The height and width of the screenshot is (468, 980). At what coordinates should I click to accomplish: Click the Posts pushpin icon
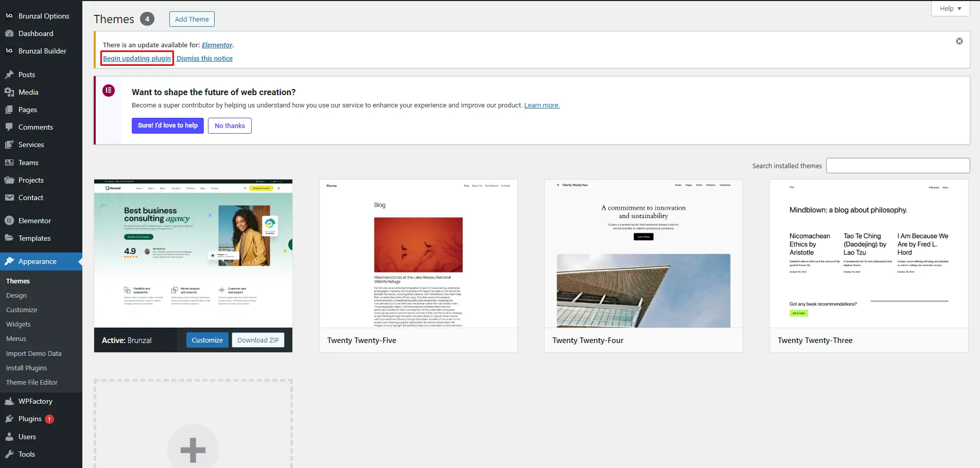click(x=9, y=75)
